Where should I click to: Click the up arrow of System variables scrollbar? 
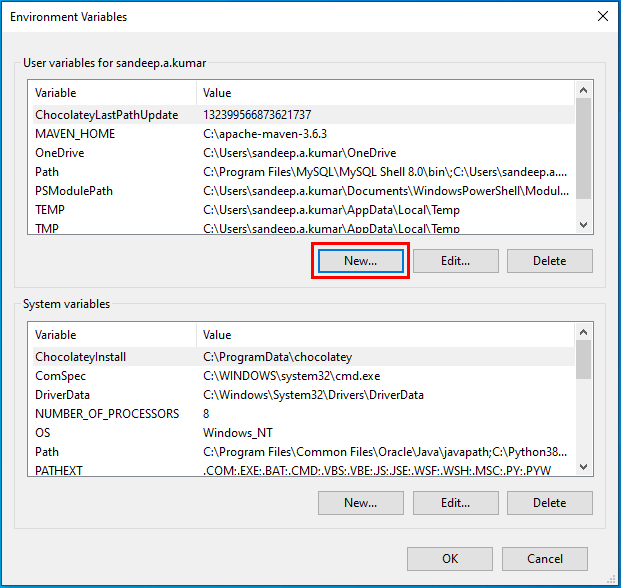(x=583, y=332)
